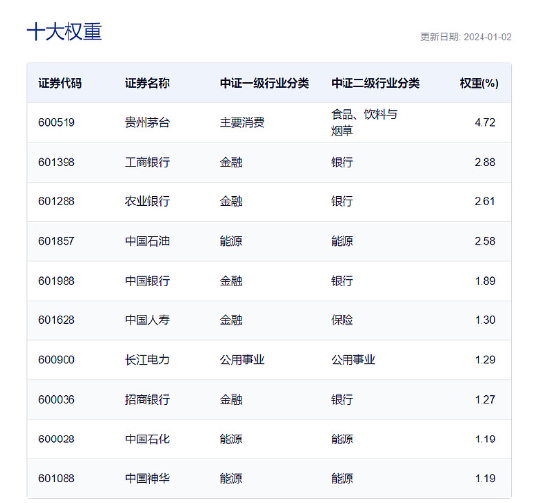This screenshot has width=550, height=503.
Task: Click weight 1.19 in 中国石化 row
Action: pyautogui.click(x=485, y=439)
